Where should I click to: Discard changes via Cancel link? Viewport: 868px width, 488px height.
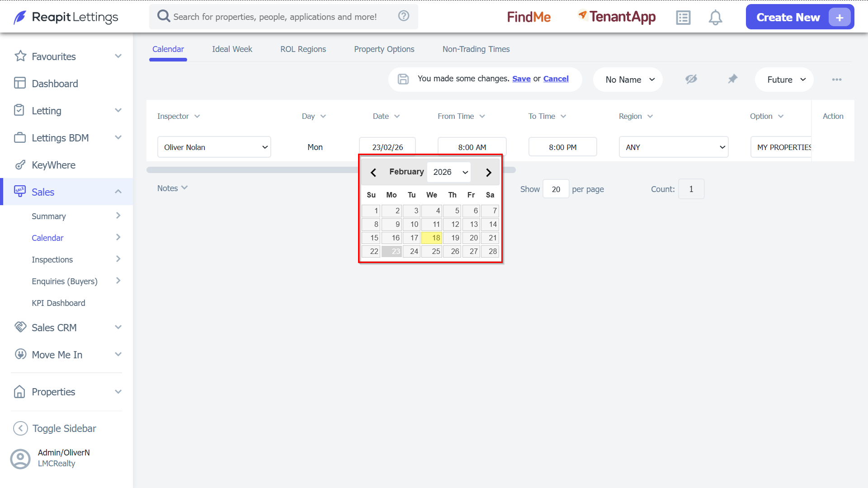556,79
